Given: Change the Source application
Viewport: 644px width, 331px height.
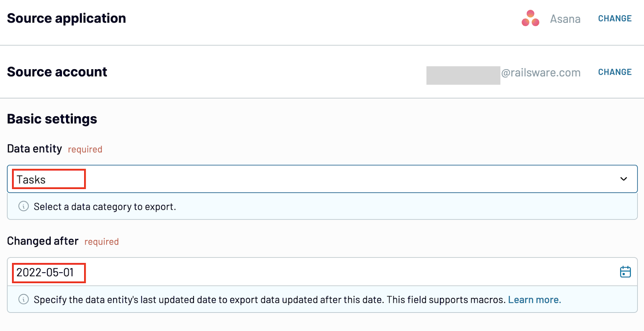Looking at the screenshot, I should tap(615, 19).
